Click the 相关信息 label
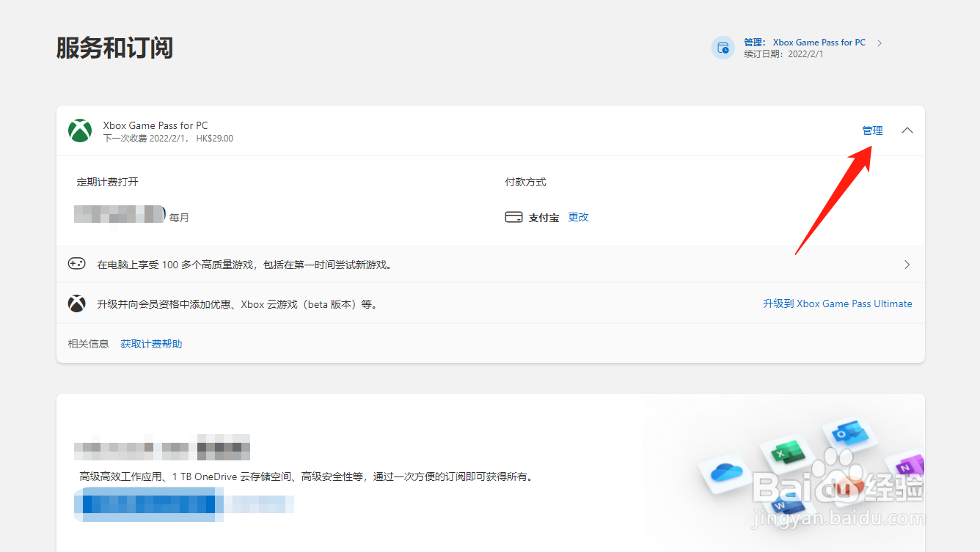 88,344
